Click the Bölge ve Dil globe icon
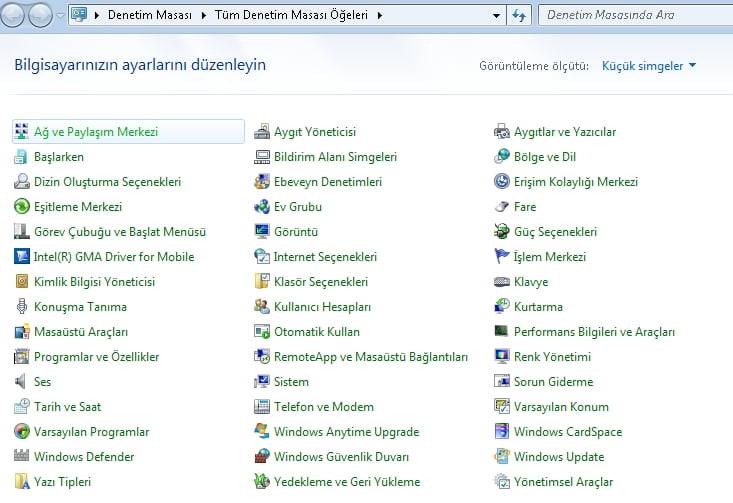 pyautogui.click(x=502, y=157)
